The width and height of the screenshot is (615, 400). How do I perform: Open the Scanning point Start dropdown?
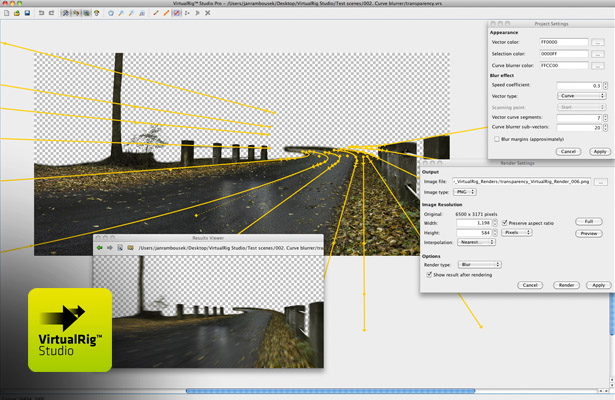pyautogui.click(x=582, y=107)
